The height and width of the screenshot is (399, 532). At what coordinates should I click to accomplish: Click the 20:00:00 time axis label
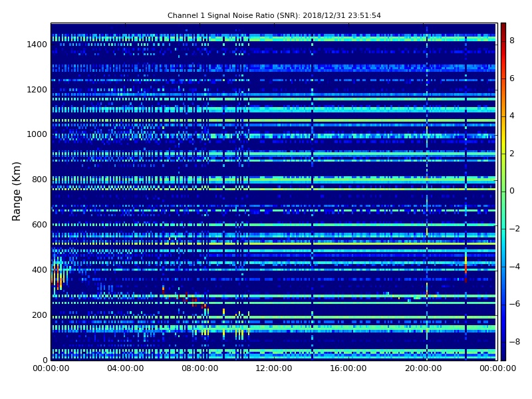point(423,368)
